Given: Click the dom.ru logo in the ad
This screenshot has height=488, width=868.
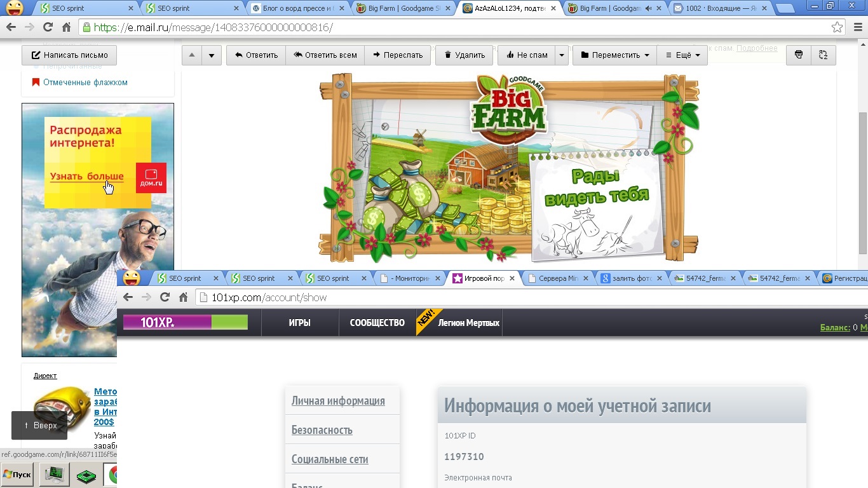Looking at the screenshot, I should click(x=151, y=178).
